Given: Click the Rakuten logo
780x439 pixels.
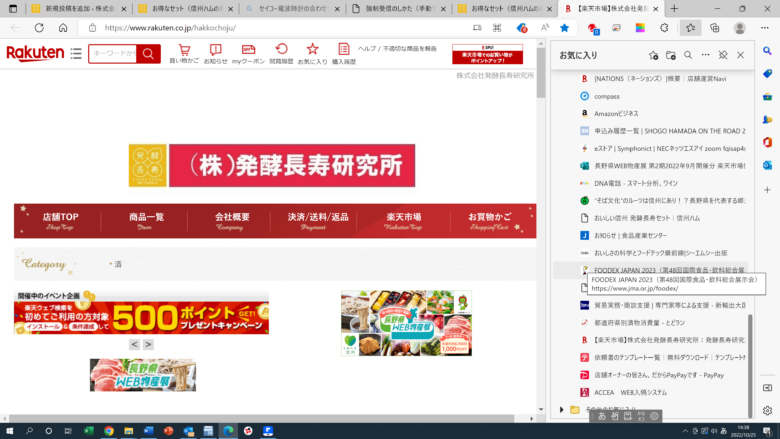Looking at the screenshot, I should pyautogui.click(x=35, y=53).
